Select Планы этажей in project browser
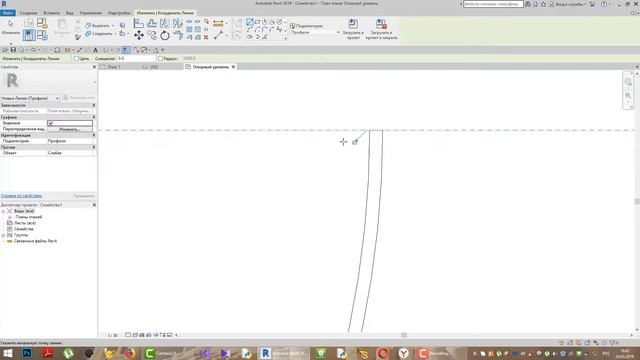 tap(29, 217)
